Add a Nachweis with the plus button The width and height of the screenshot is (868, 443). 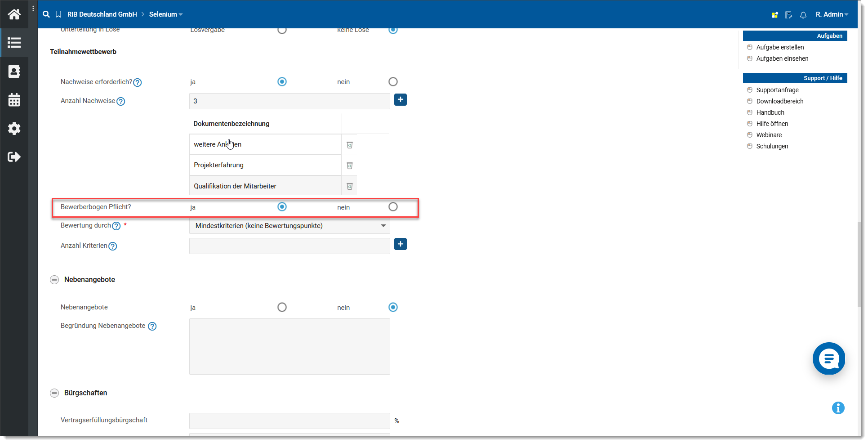coord(401,100)
